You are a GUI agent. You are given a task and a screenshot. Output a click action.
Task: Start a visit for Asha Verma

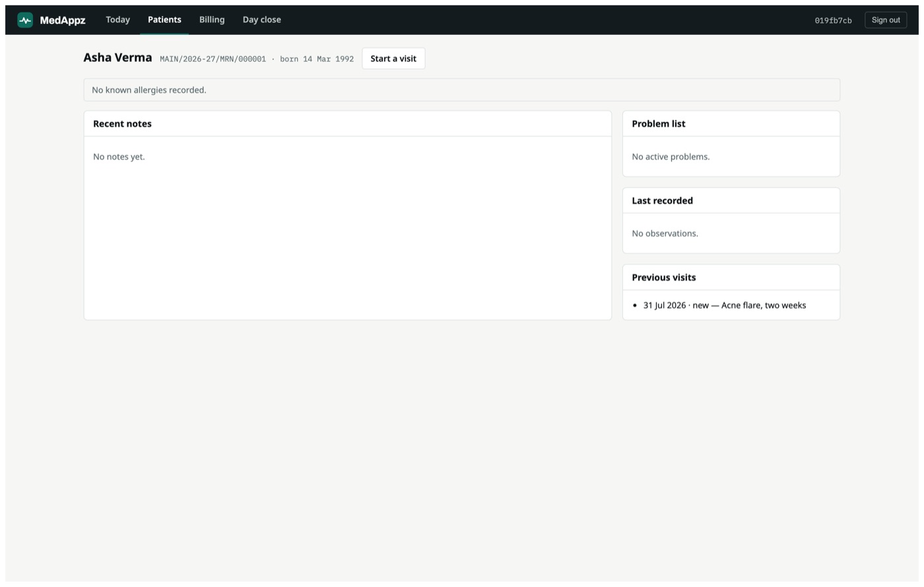(x=393, y=59)
